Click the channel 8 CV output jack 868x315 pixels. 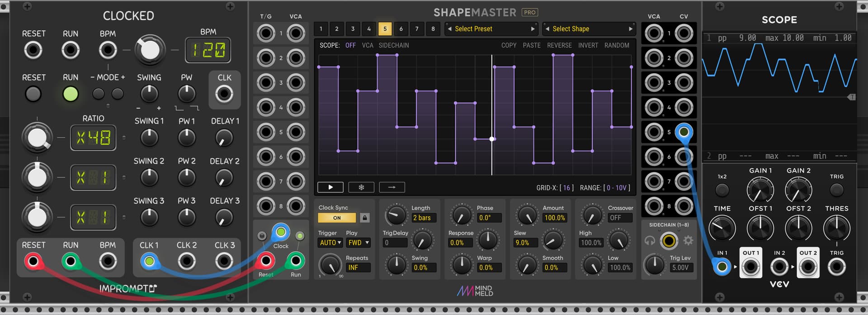point(684,206)
